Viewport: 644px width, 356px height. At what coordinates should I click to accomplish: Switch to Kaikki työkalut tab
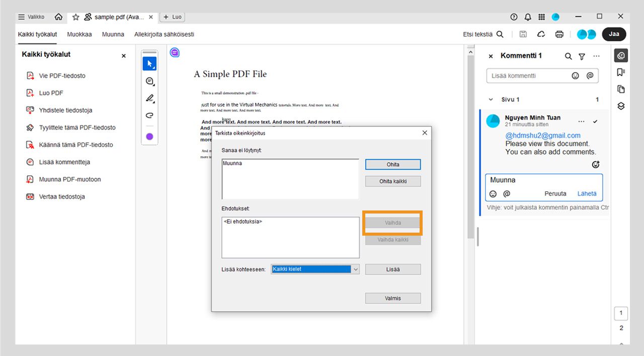coord(37,34)
